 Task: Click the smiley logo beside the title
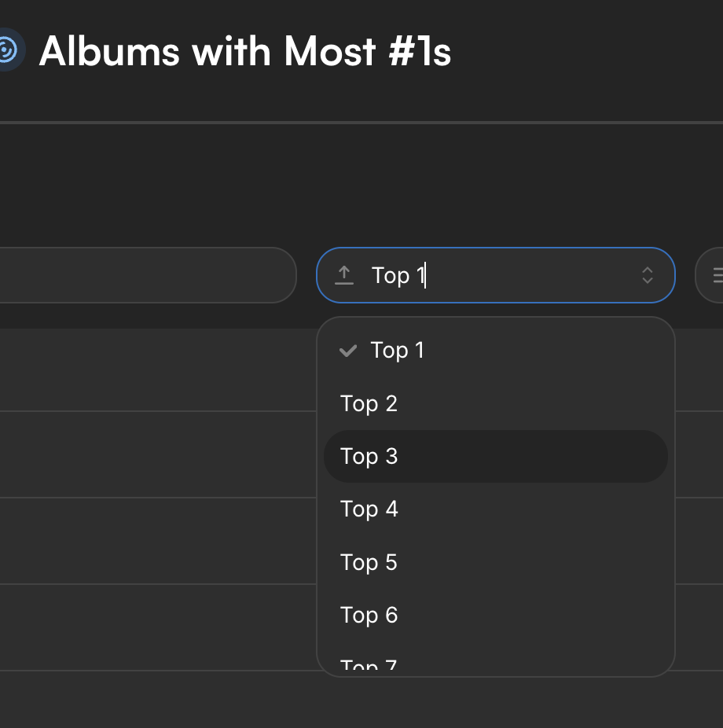pyautogui.click(x=9, y=50)
